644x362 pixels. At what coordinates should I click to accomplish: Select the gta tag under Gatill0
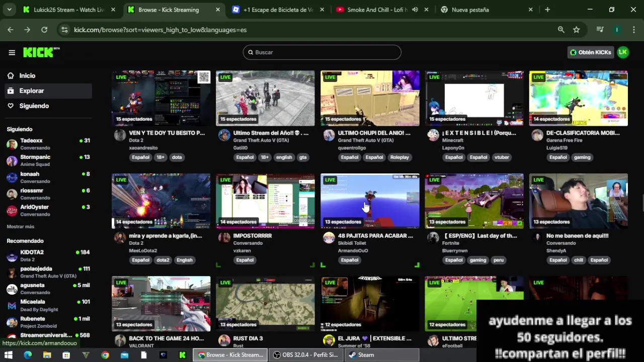tap(303, 157)
